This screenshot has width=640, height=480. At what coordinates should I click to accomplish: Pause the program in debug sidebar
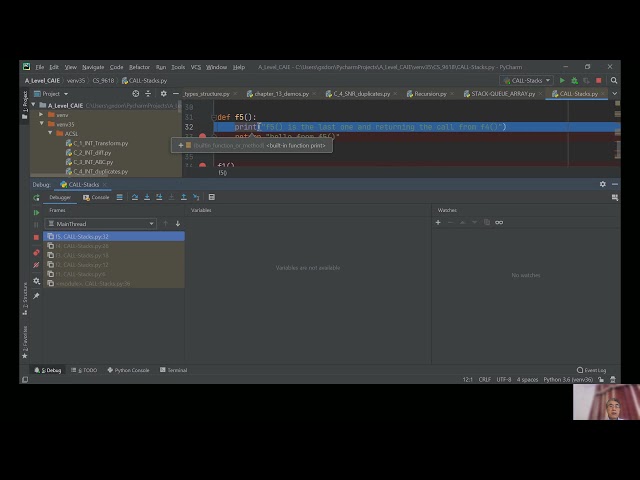click(x=36, y=224)
